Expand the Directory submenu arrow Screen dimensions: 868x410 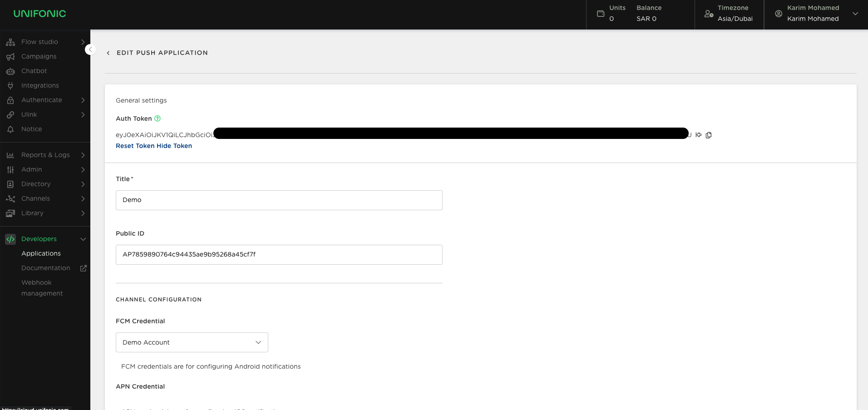coord(83,184)
